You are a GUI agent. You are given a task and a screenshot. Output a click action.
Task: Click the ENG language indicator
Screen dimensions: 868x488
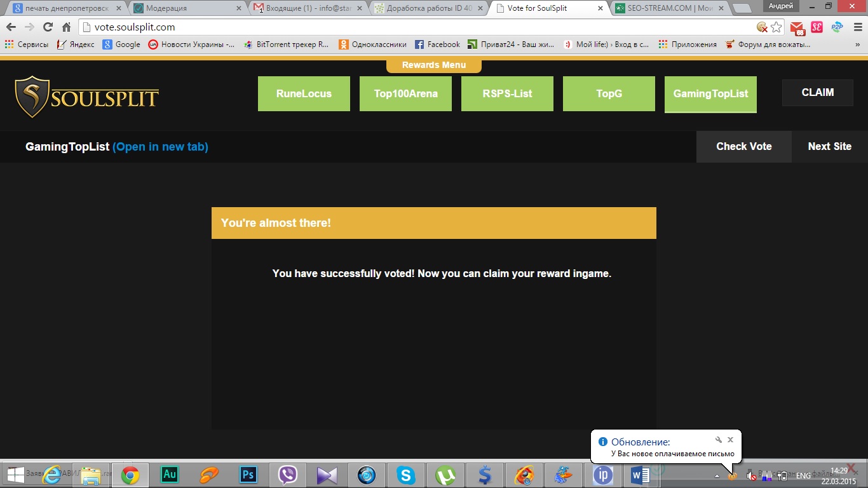[803, 475]
